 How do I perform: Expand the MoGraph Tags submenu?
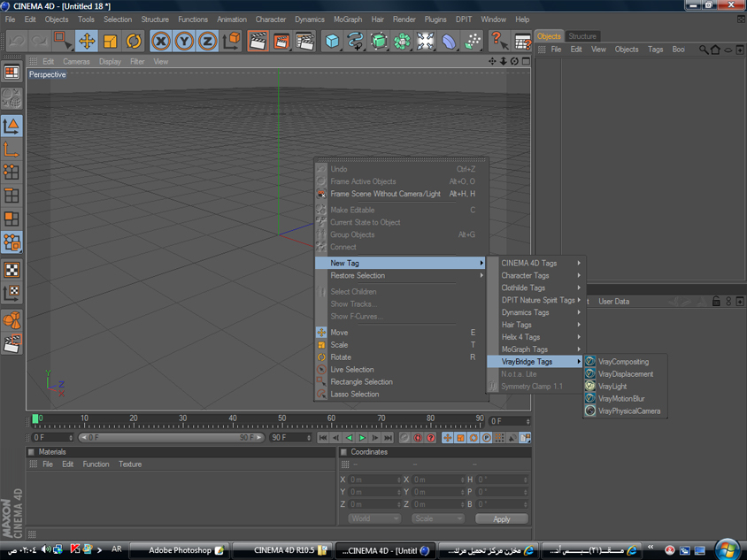coord(536,349)
